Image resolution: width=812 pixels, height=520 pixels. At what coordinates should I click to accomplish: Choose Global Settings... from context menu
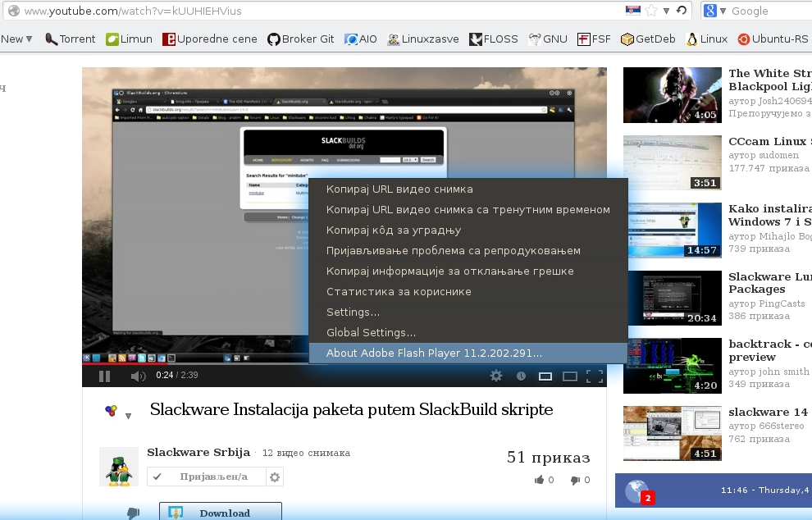[371, 332]
